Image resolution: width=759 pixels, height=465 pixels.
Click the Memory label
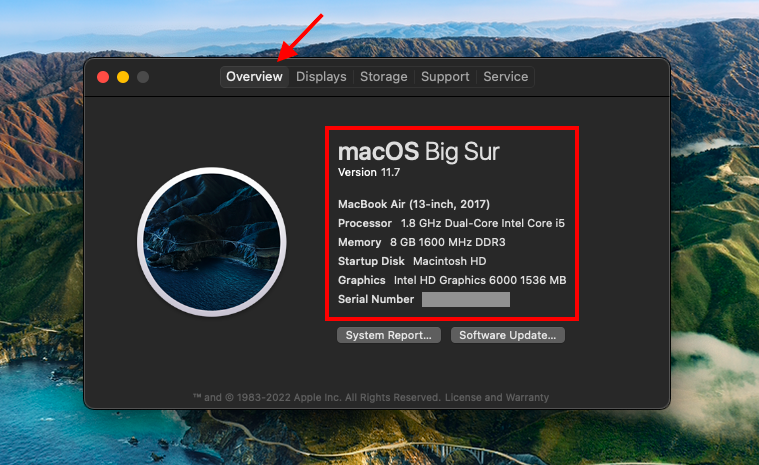coord(360,242)
